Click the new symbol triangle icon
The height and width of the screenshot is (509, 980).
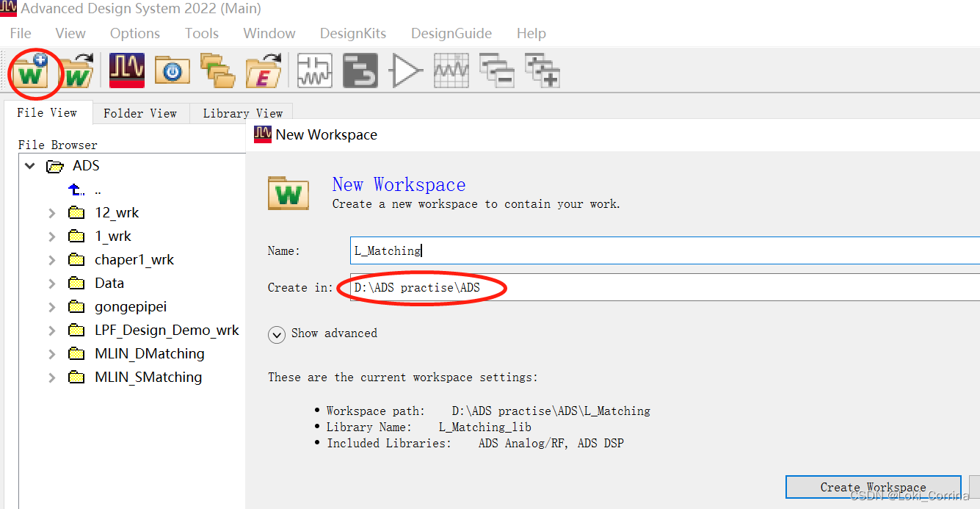pyautogui.click(x=406, y=71)
